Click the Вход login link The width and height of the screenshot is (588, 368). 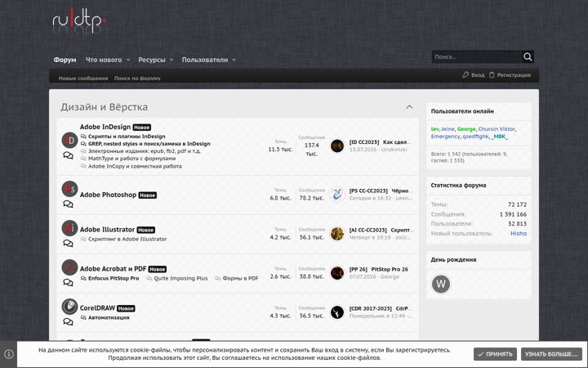click(478, 75)
